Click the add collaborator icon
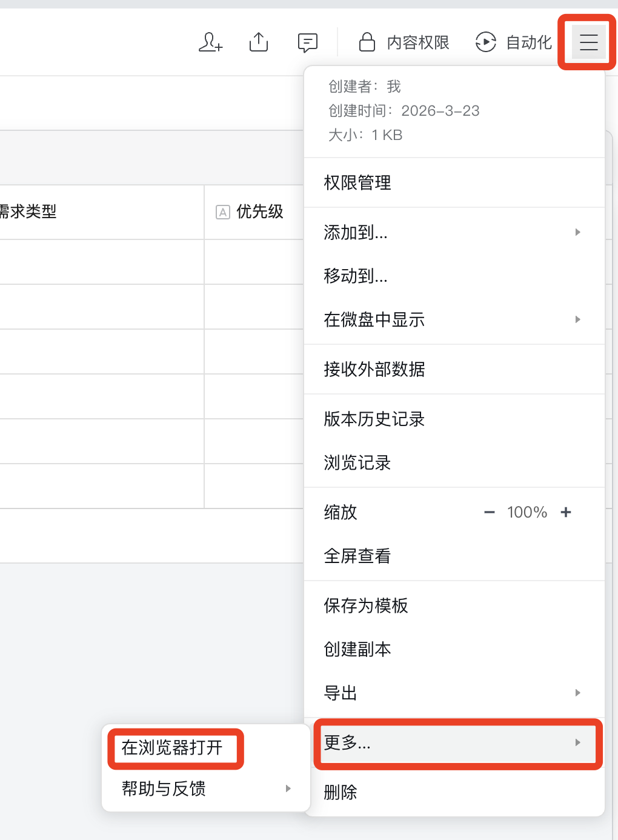618x840 pixels. (210, 42)
